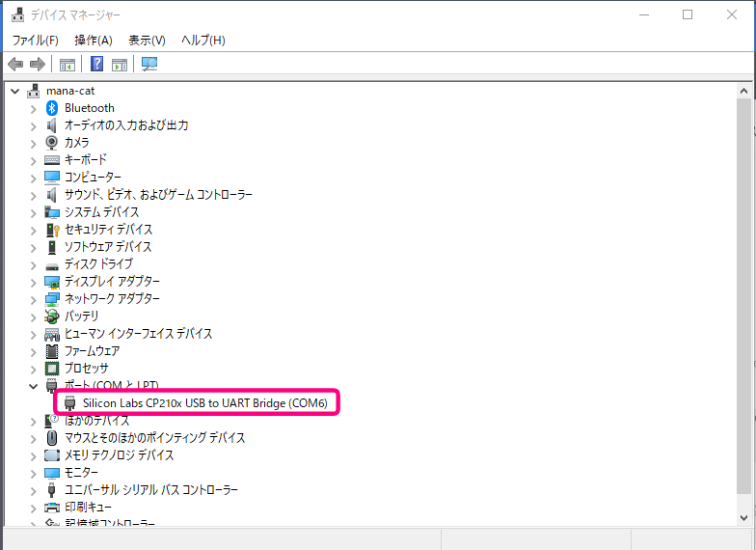Click the monitor icon beside コンピューター
The width and height of the screenshot is (756, 550).
pos(52,178)
